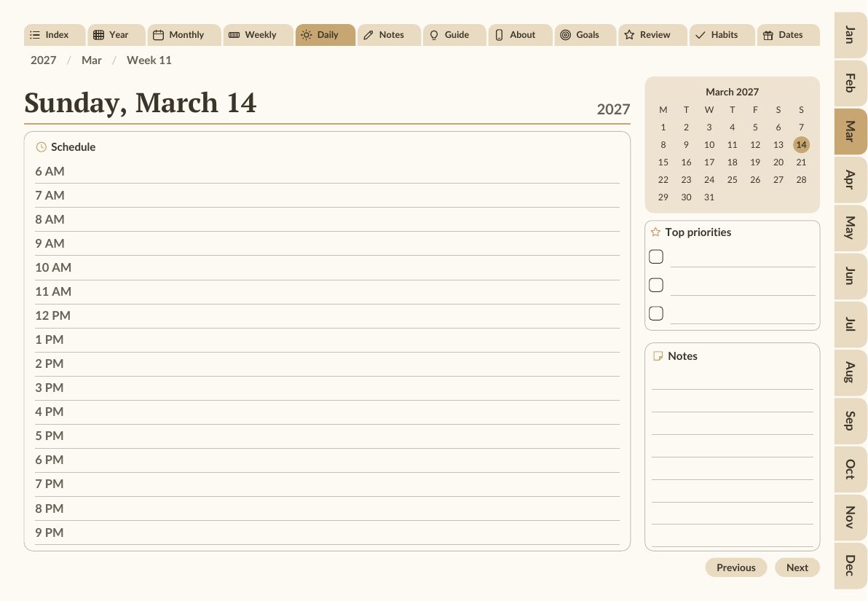This screenshot has width=868, height=601.
Task: Go to the Previous day
Action: [735, 567]
